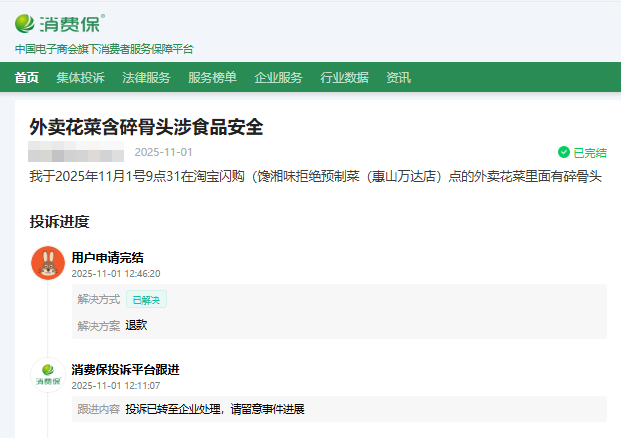Open the 首页 navigation tab
Image resolution: width=621 pixels, height=438 pixels.
pyautogui.click(x=27, y=78)
